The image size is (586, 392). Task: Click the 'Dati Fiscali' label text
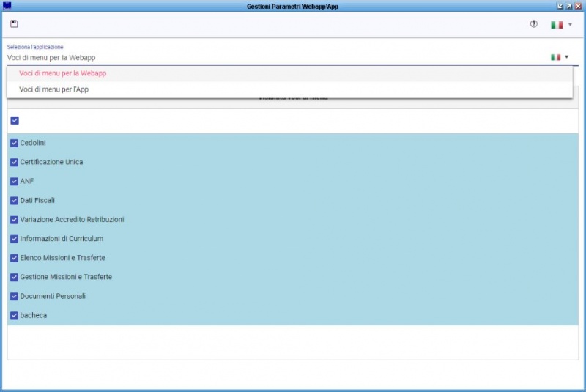37,200
